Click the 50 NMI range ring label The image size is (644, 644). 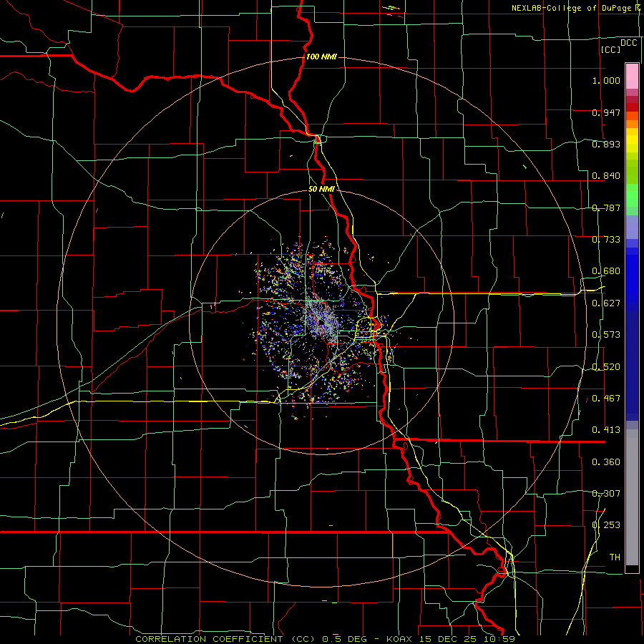(321, 190)
